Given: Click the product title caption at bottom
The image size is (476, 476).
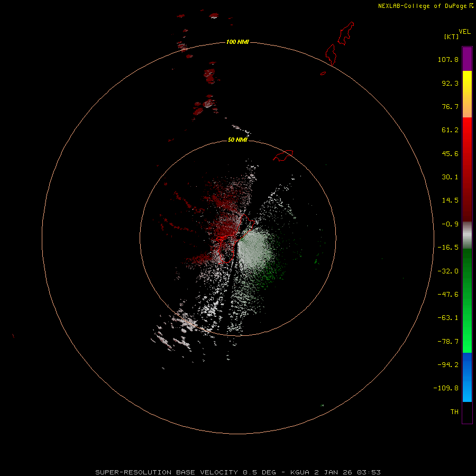Looking at the screenshot, I should 237,472.
